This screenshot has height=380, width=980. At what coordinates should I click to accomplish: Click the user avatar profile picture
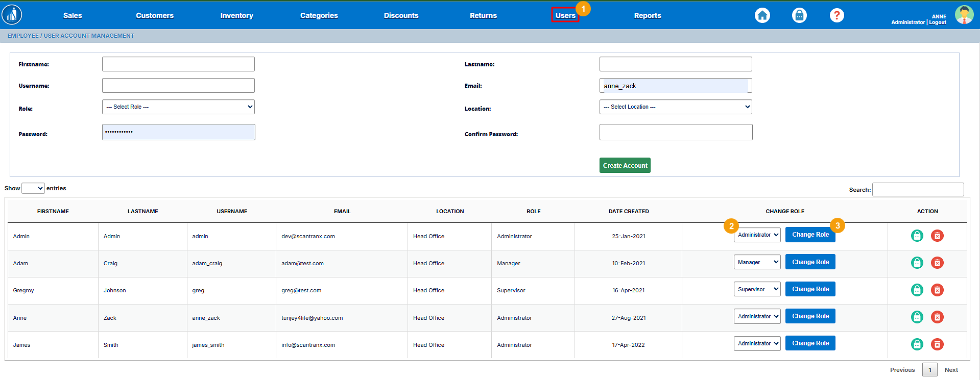pos(964,15)
